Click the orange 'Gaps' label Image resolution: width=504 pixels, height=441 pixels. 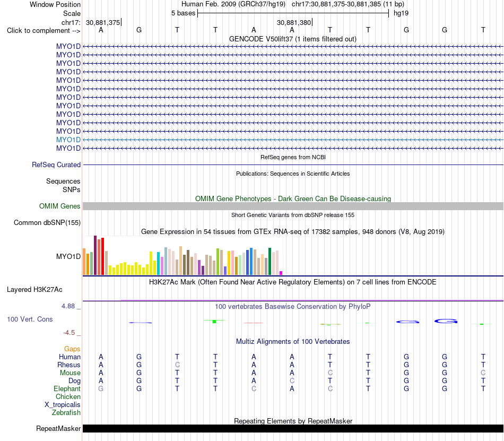pos(72,349)
